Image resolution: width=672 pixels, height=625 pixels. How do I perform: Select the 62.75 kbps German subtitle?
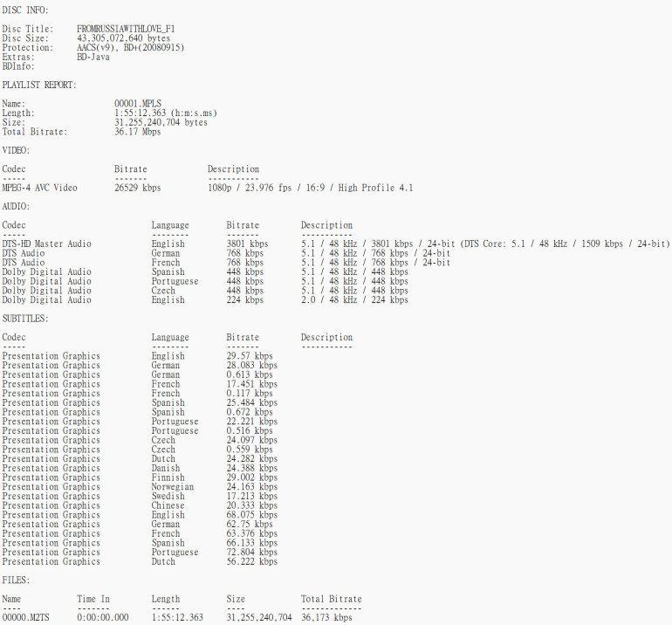[250, 525]
